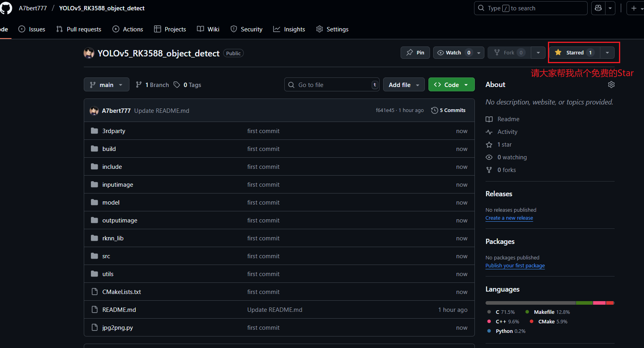Click the Releases heading link
Image resolution: width=644 pixels, height=348 pixels.
coord(499,194)
